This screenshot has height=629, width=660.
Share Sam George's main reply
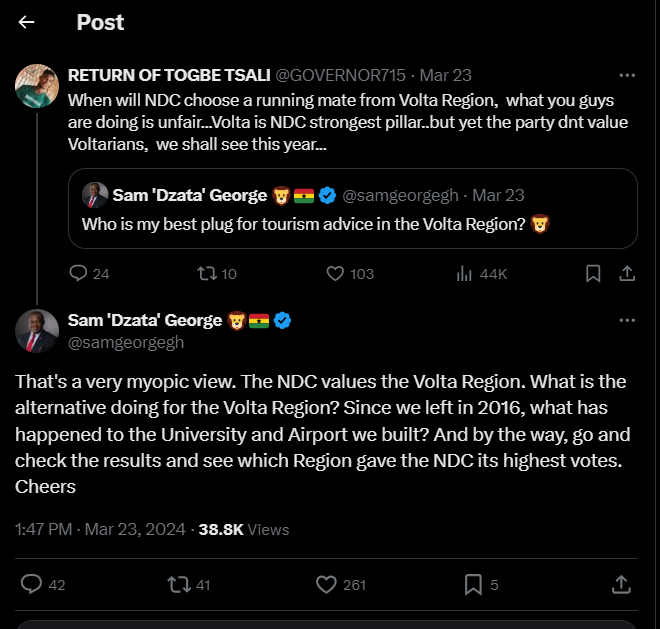620,584
